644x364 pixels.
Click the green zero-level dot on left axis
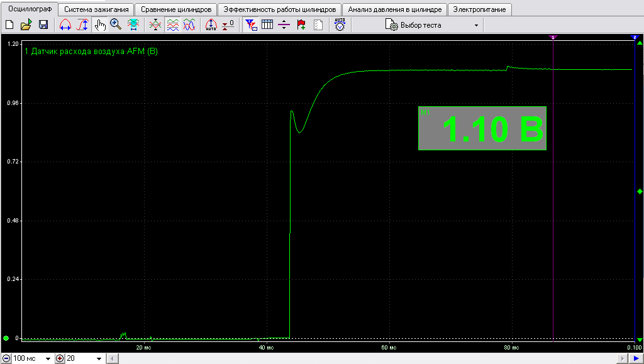6,338
